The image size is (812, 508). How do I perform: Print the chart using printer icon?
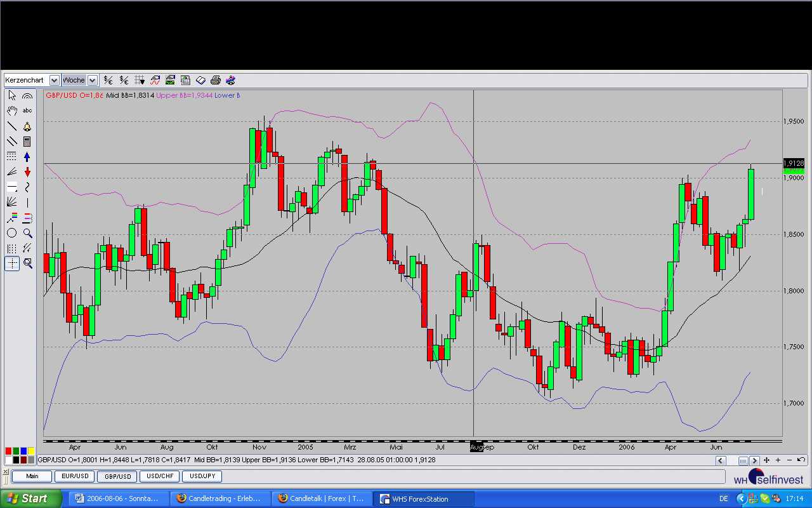[215, 80]
